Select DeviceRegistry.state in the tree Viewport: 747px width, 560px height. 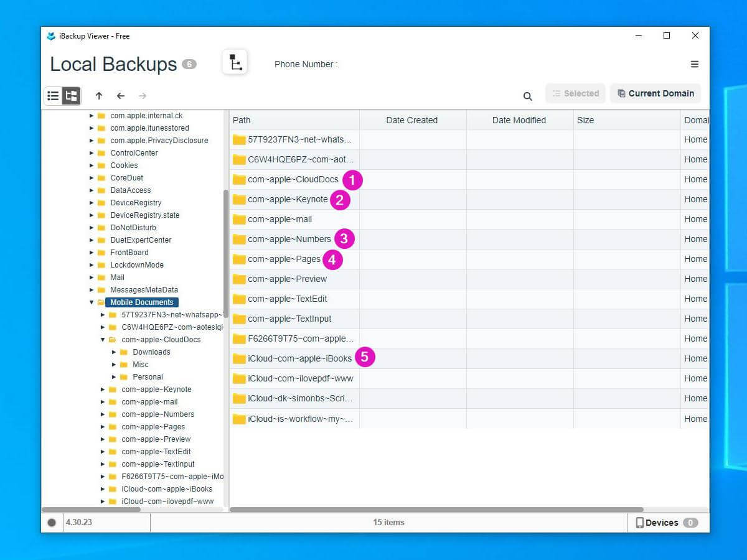[145, 215]
